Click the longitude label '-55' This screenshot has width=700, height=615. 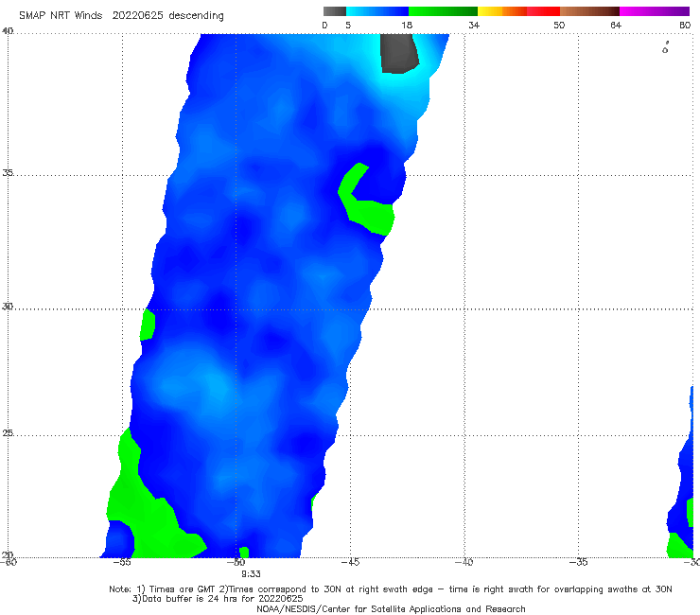pyautogui.click(x=122, y=562)
